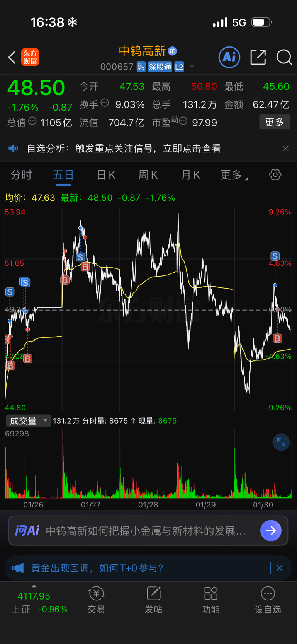Screen dimensions: 297x644
Task: Tap the 深股通 badge
Action: 160,67
